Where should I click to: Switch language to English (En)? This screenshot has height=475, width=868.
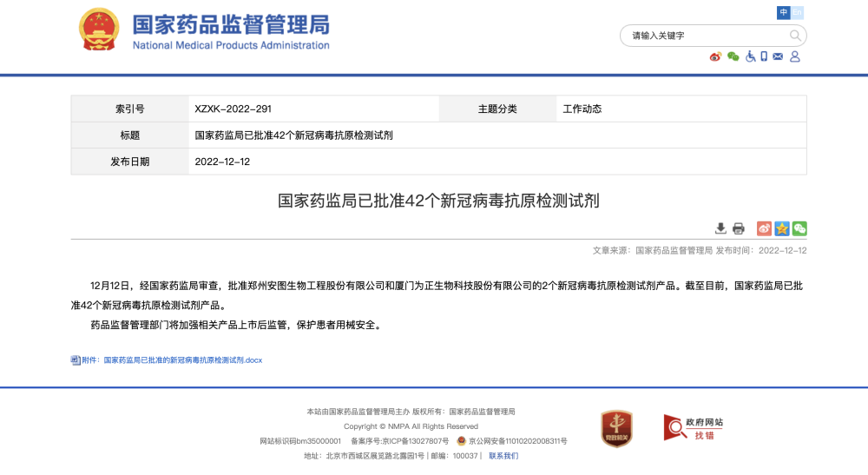point(797,13)
